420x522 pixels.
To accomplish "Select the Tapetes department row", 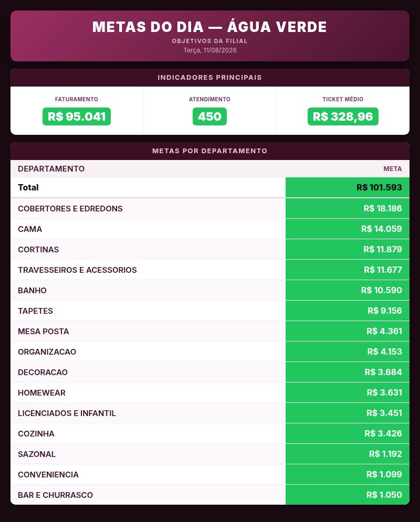I will [210, 311].
